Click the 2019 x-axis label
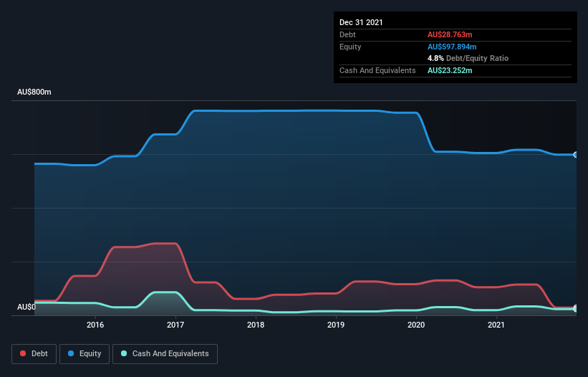The image size is (588, 377). pyautogui.click(x=336, y=325)
